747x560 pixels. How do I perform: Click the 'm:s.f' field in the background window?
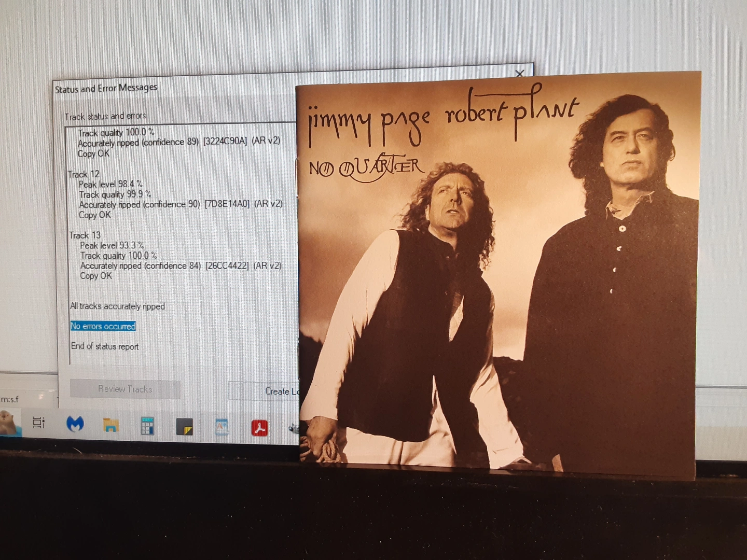pyautogui.click(x=10, y=399)
